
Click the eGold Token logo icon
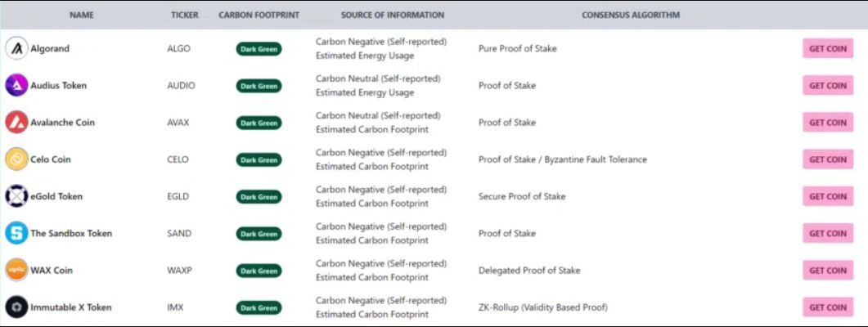(16, 196)
